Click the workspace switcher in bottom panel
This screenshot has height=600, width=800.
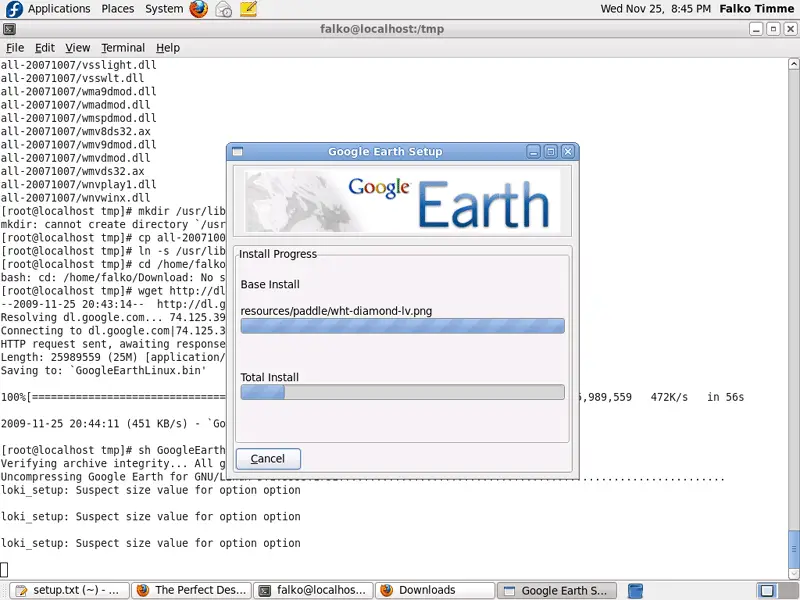point(776,591)
